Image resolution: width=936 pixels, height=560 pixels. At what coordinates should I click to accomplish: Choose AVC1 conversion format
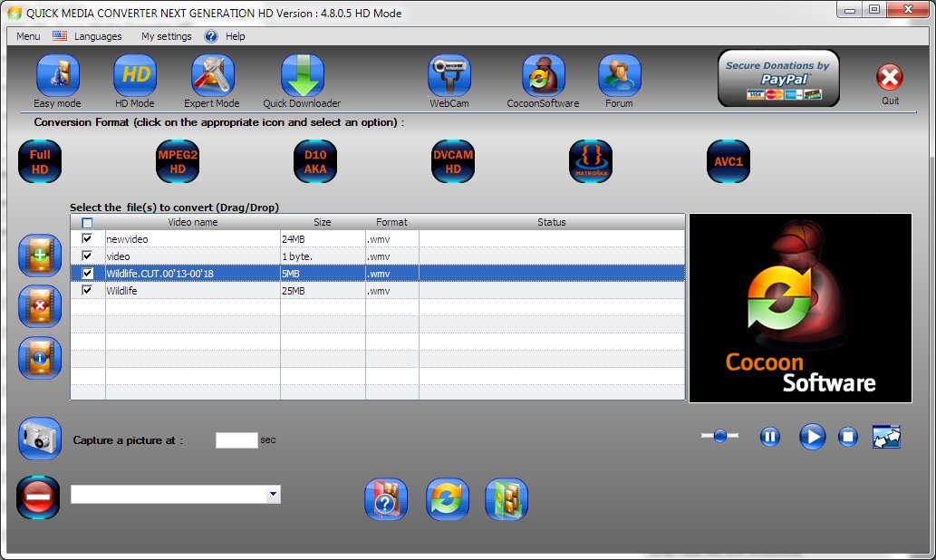729,161
